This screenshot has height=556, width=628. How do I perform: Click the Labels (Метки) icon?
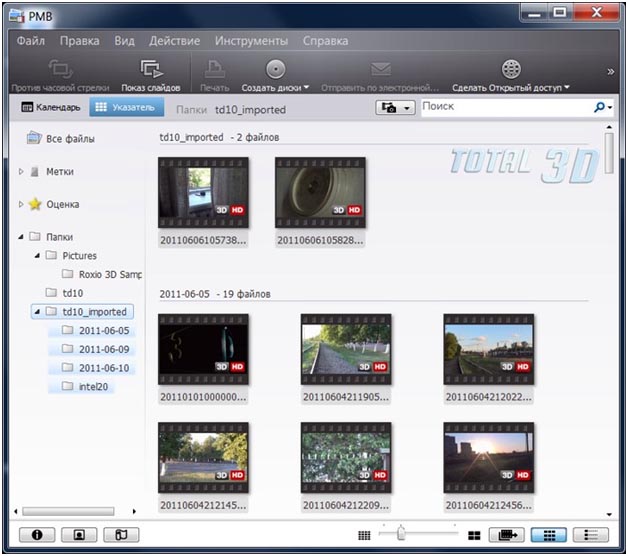click(x=35, y=172)
